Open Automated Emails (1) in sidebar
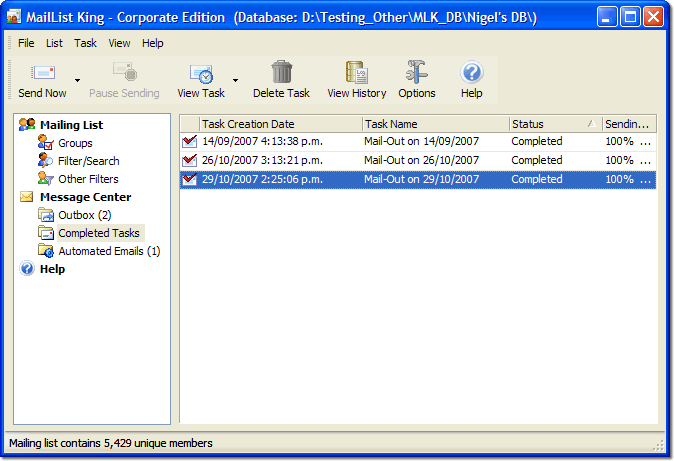Image resolution: width=674 pixels, height=461 pixels. (x=109, y=251)
